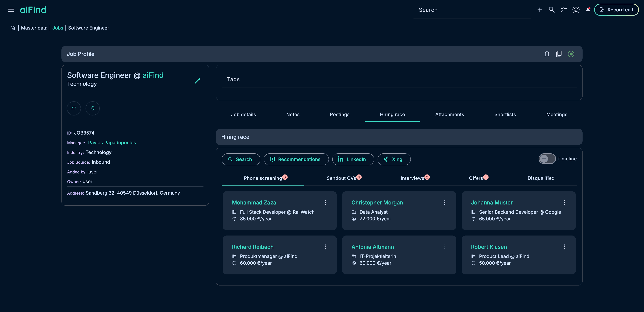Image resolution: width=644 pixels, height=312 pixels.
Task: Open options menu for Richard Reibach
Action: 325,247
